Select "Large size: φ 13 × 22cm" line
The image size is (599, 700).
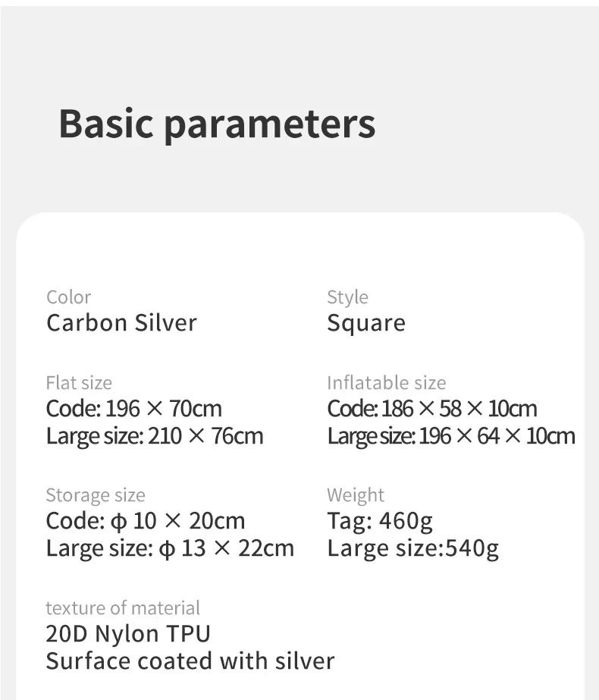tap(170, 548)
